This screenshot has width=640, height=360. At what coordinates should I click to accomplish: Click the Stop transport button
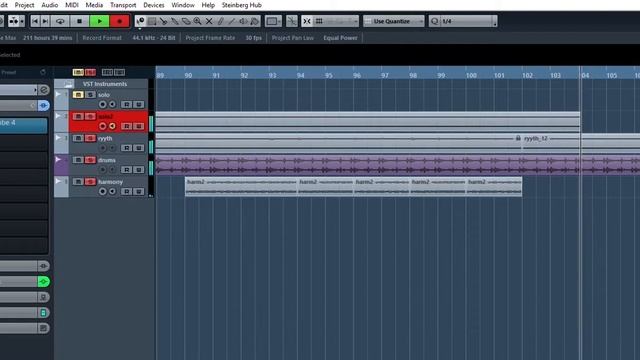tap(79, 21)
